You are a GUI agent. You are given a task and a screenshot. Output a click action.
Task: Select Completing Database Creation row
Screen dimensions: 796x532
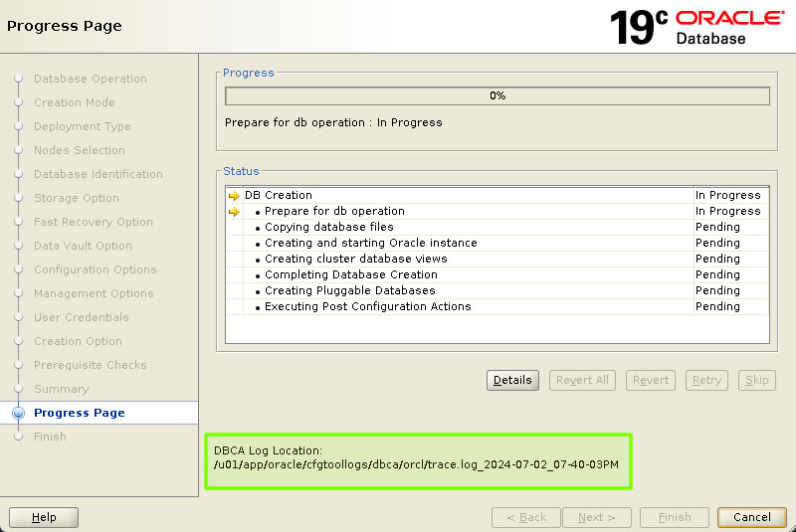(x=497, y=274)
